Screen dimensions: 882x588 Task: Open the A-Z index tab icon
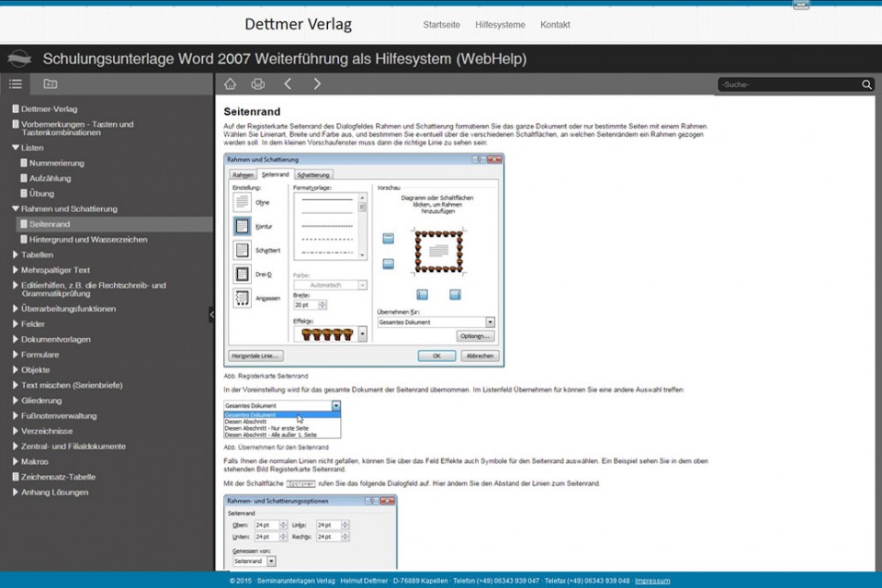pos(50,84)
